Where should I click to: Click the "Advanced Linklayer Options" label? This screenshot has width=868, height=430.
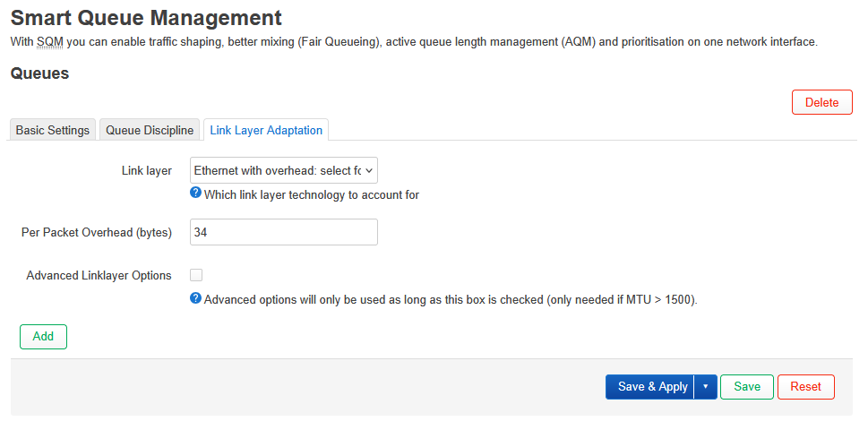coord(99,276)
